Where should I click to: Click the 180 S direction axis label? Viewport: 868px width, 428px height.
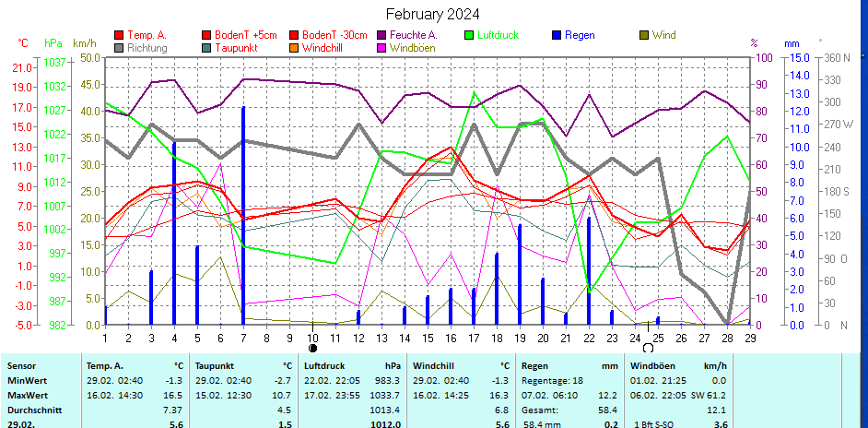point(838,191)
